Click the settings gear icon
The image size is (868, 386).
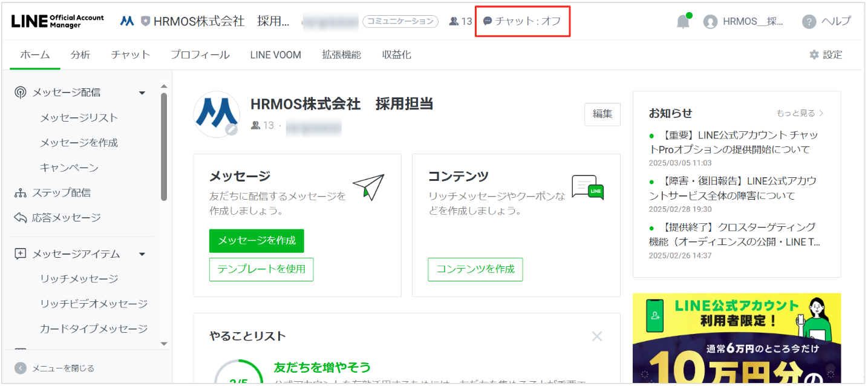(814, 54)
